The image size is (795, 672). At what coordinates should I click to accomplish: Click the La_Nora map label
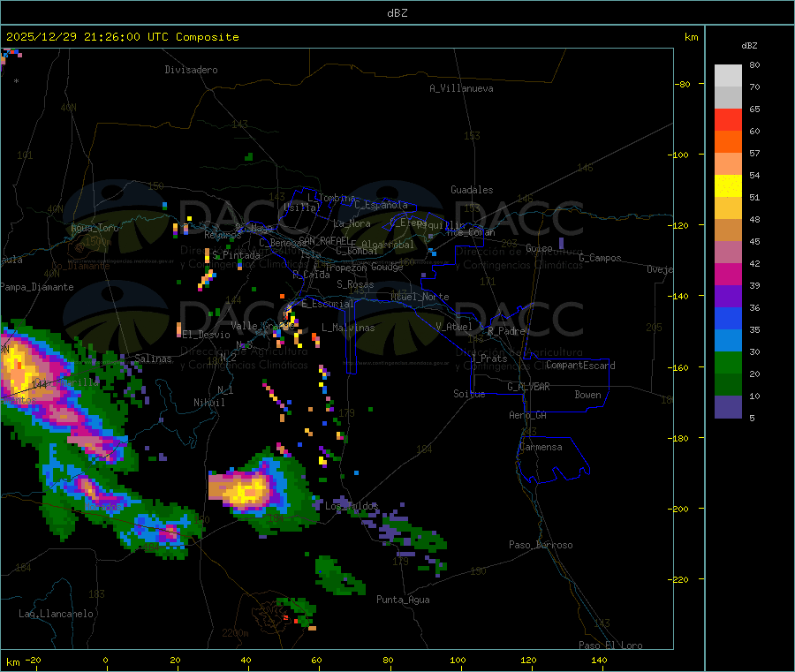click(x=352, y=223)
